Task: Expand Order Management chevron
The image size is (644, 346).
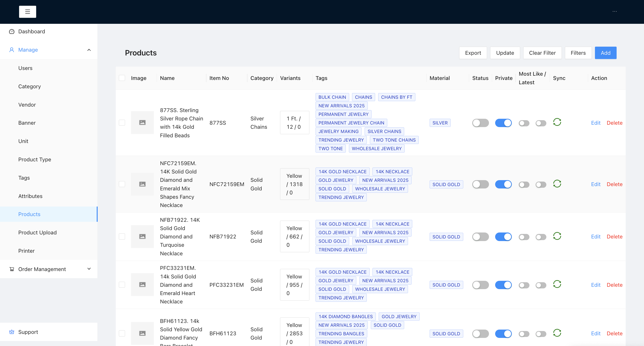Action: click(89, 269)
